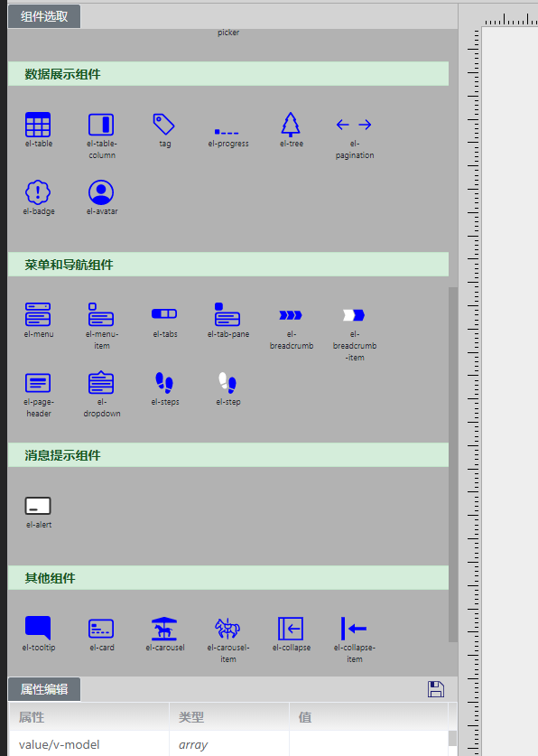The height and width of the screenshot is (756, 538).
Task: Pick the el-card component
Action: [x=101, y=629]
